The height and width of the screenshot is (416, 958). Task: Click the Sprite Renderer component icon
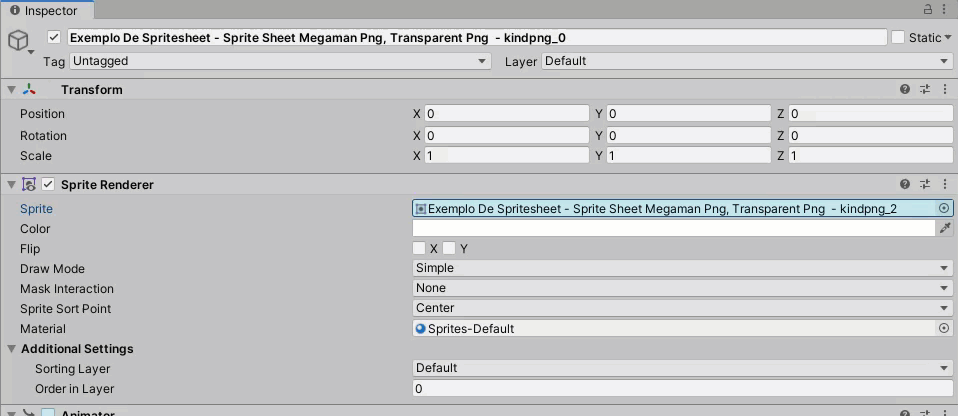(29, 184)
